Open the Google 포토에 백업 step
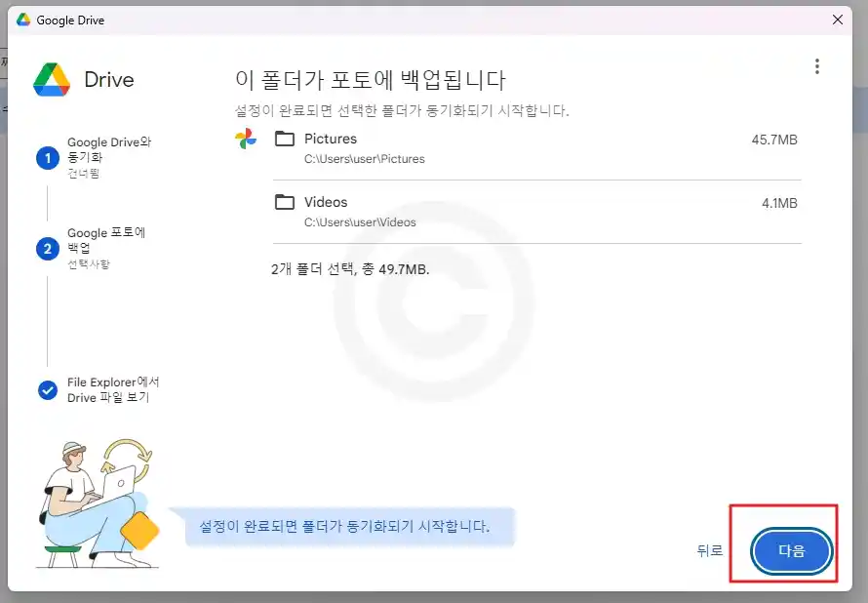The height and width of the screenshot is (603, 868). 106,240
